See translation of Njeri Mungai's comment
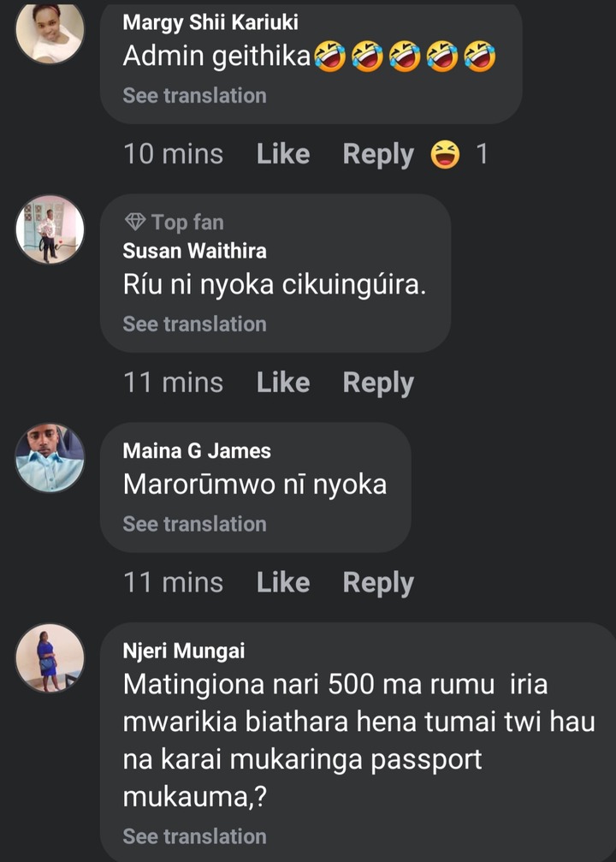Viewport: 616px width, 862px height. 194,836
